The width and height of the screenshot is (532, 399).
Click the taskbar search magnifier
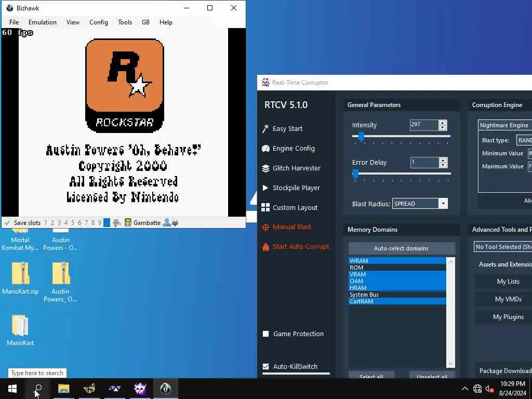[x=38, y=388]
